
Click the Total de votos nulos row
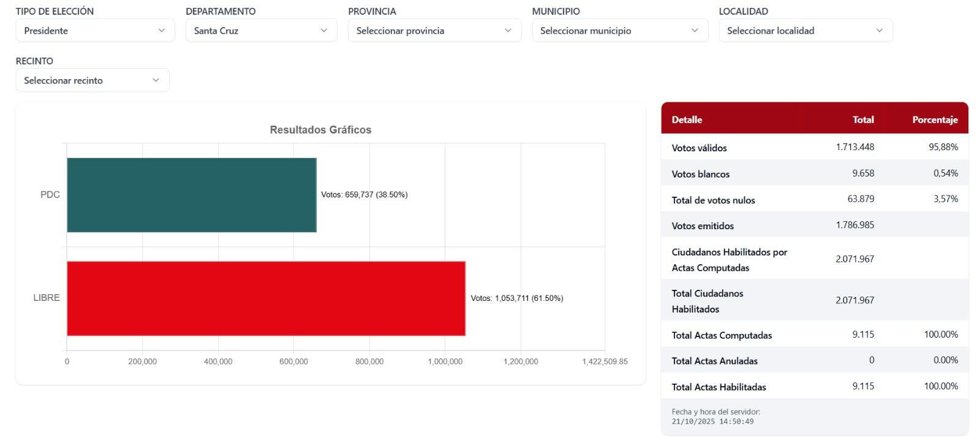814,199
